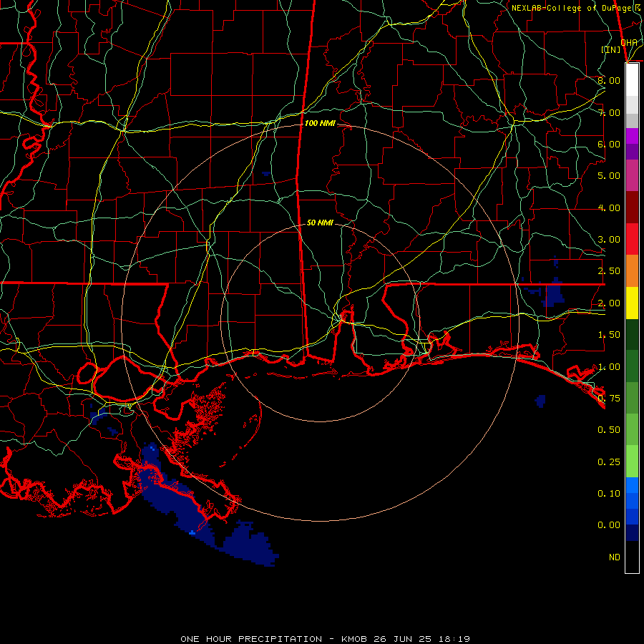This screenshot has width=644, height=644.
Task: Select the orange swatch near 2.50
Action: (x=632, y=271)
